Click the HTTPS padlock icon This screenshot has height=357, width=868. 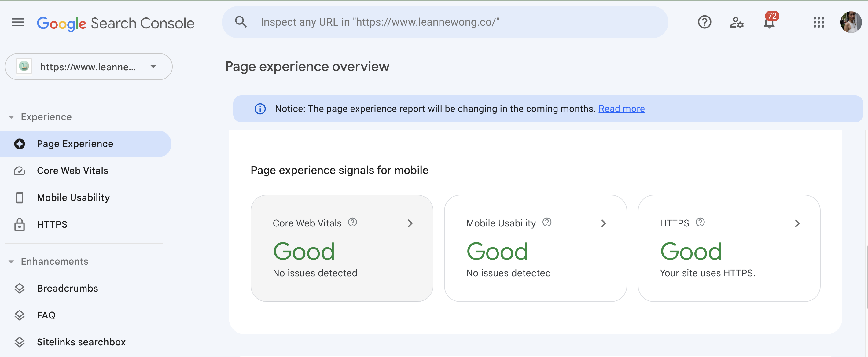click(x=20, y=225)
